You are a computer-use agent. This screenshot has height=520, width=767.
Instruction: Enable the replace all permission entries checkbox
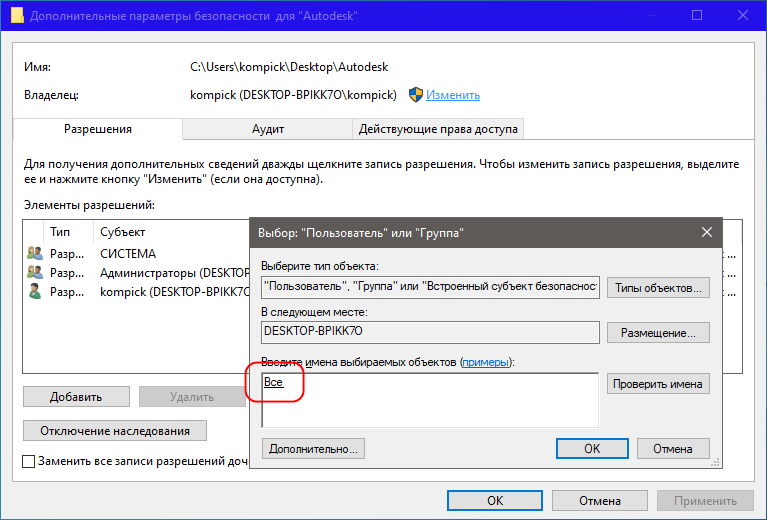[29, 462]
